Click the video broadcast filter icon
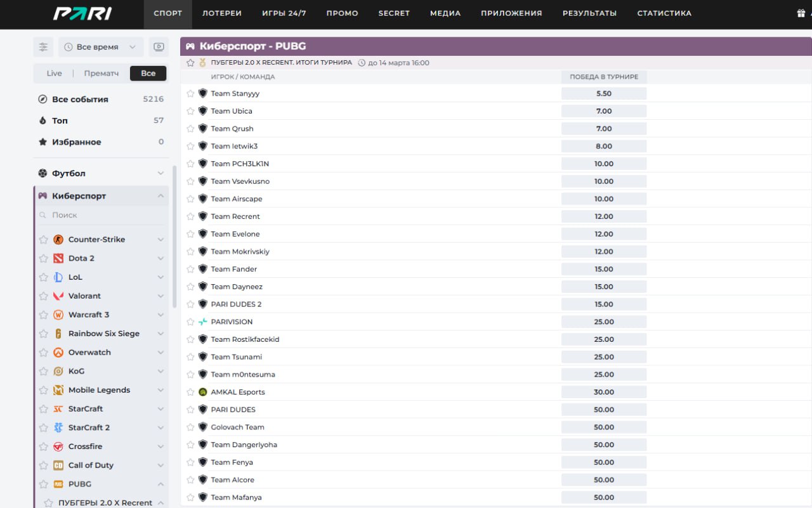This screenshot has height=508, width=812. click(x=159, y=47)
